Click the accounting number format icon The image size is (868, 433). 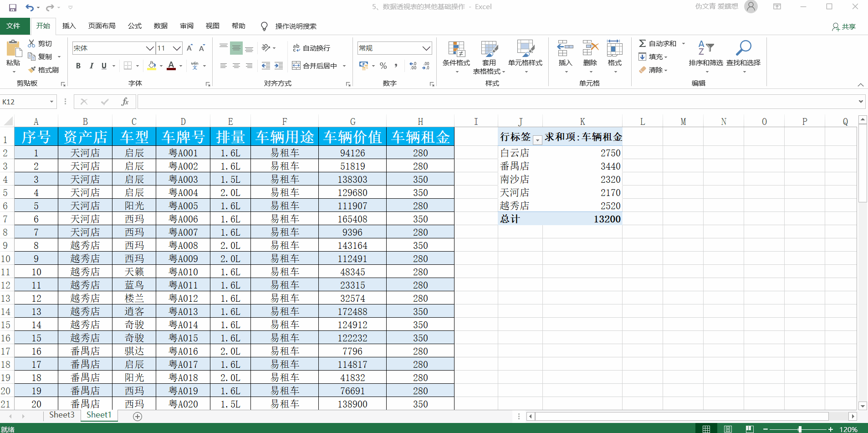coord(363,66)
